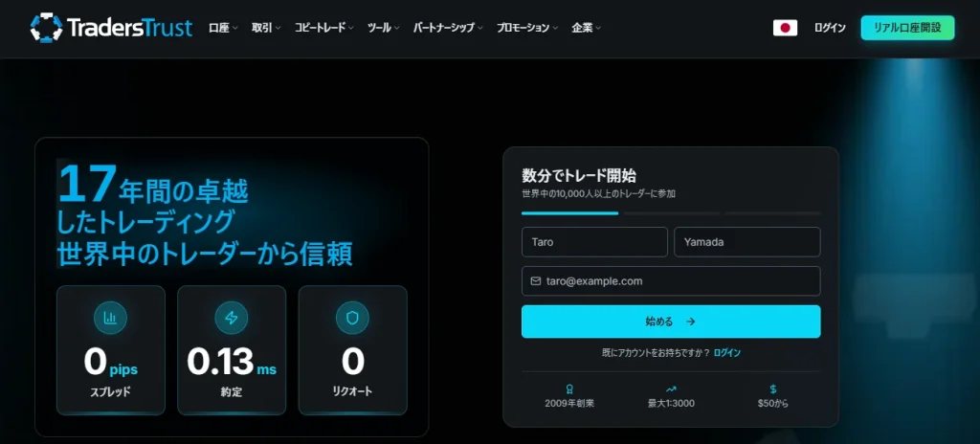This screenshot has width=980, height=444.
Task: Click the 世界中の10,000人以上 subtitle text
Action: (598, 194)
